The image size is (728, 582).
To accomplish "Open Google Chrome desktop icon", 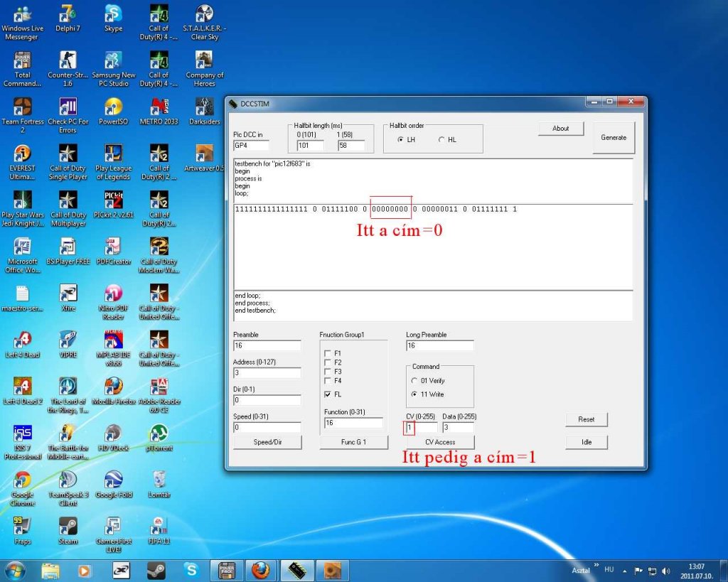I will point(22,489).
